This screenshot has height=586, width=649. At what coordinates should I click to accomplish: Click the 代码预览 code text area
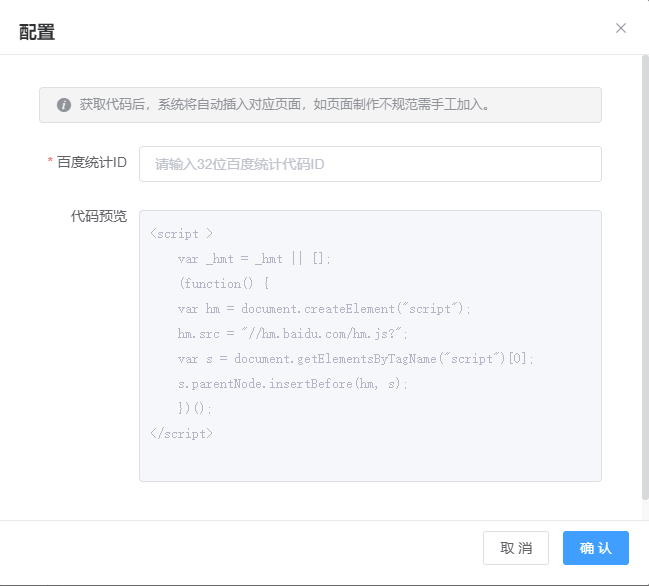370,346
